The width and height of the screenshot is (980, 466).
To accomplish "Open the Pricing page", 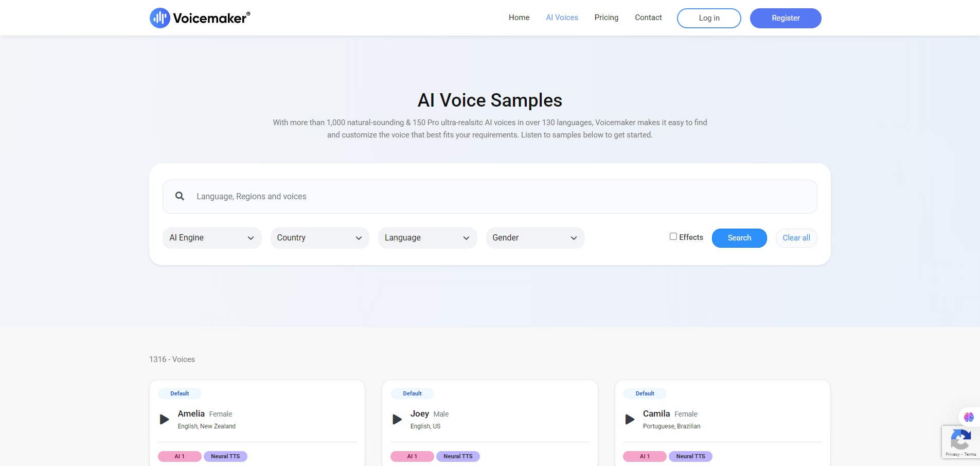I will pos(606,18).
